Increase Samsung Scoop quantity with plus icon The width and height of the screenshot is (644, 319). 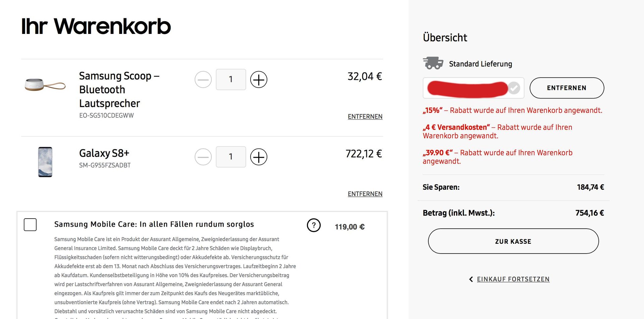click(x=259, y=80)
